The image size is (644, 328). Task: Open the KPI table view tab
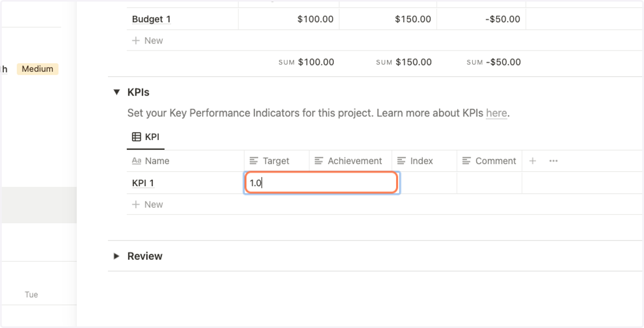tap(145, 137)
